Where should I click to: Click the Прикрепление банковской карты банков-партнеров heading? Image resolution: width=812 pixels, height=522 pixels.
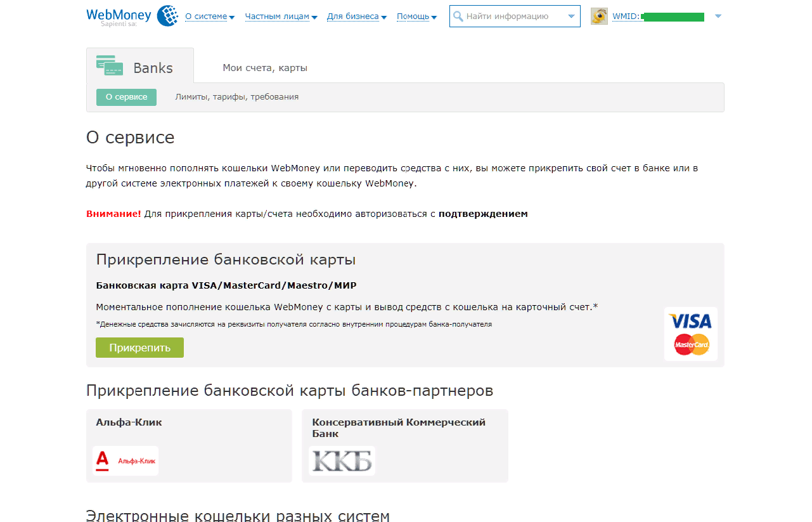(290, 391)
